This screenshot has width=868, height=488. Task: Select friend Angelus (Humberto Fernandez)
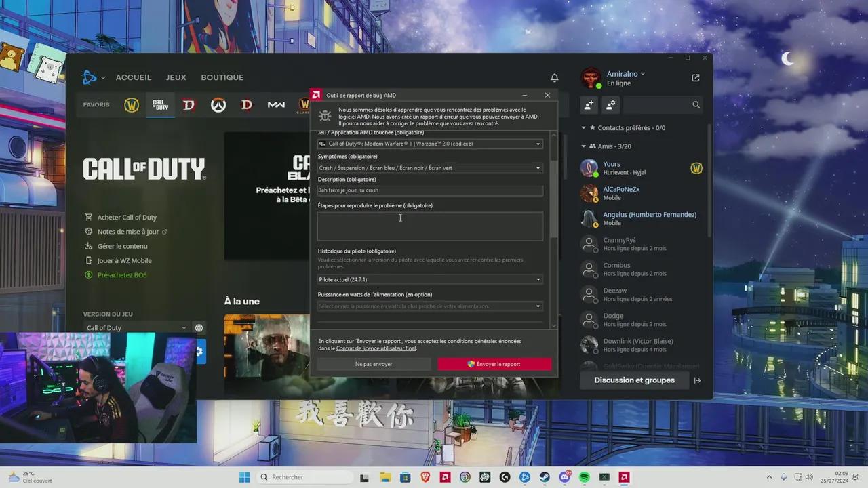[642, 218]
